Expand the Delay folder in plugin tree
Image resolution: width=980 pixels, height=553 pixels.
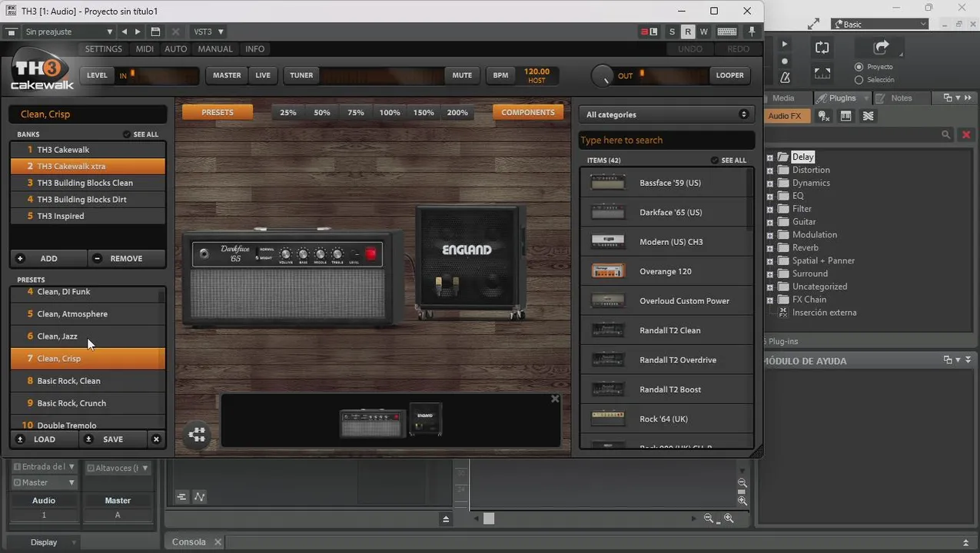pyautogui.click(x=770, y=157)
